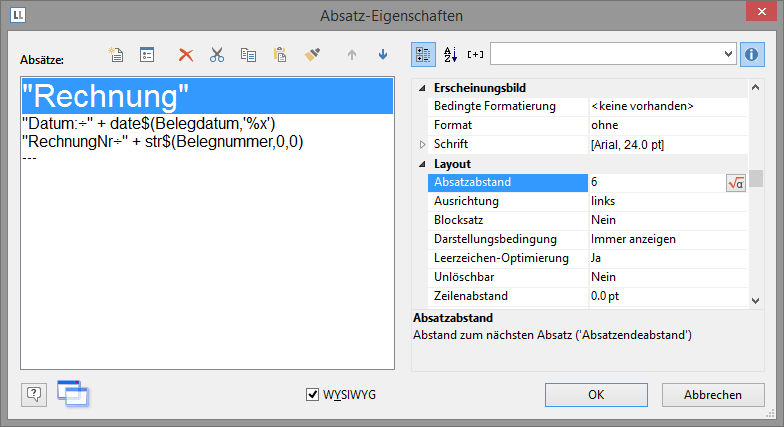Collapse the Layout section

[422, 164]
